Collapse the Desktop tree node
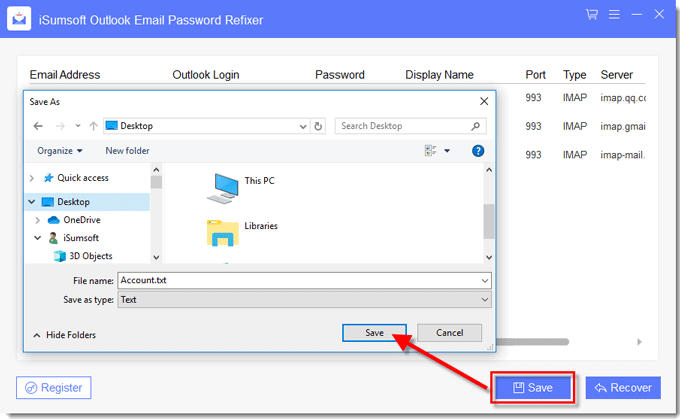Image resolution: width=680 pixels, height=419 pixels. click(32, 202)
